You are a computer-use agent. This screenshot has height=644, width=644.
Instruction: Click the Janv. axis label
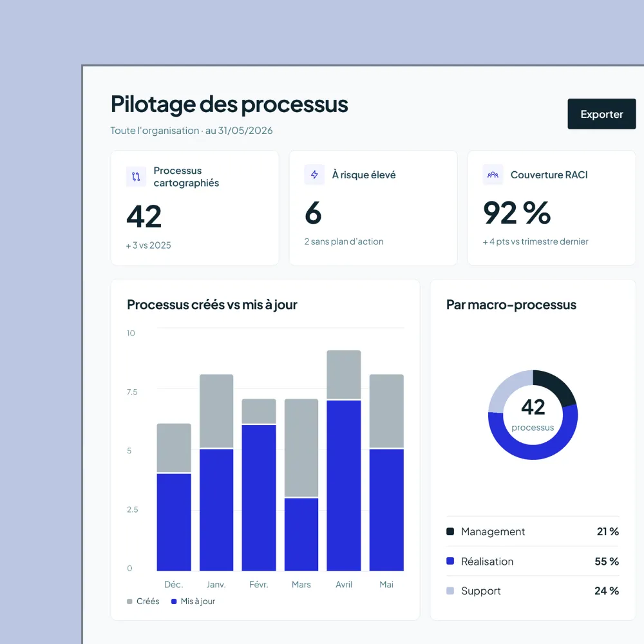click(216, 585)
